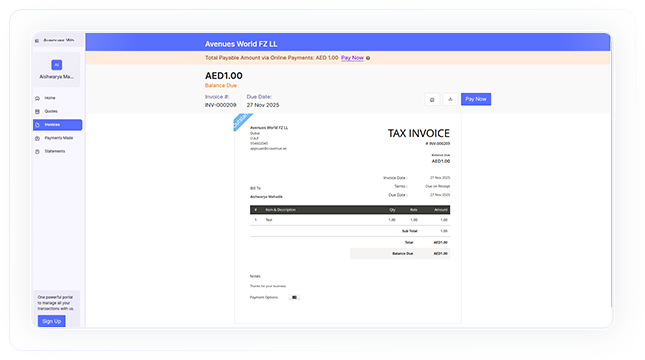Click the blue Pay Now button
The width and height of the screenshot is (645, 360).
(476, 99)
